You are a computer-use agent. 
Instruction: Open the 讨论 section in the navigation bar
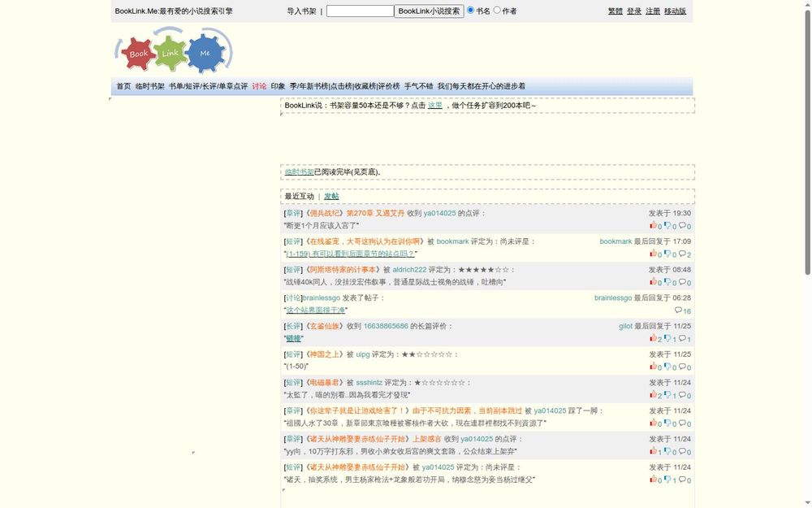pyautogui.click(x=259, y=85)
